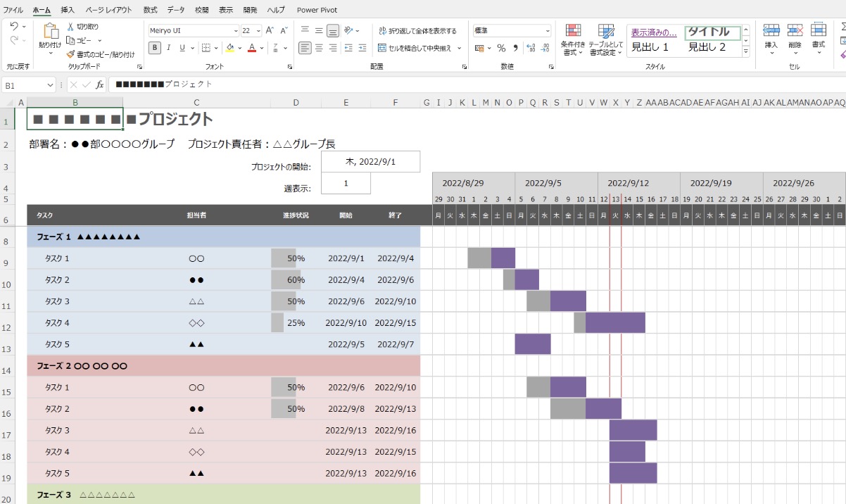Decrease decimal places

click(545, 48)
